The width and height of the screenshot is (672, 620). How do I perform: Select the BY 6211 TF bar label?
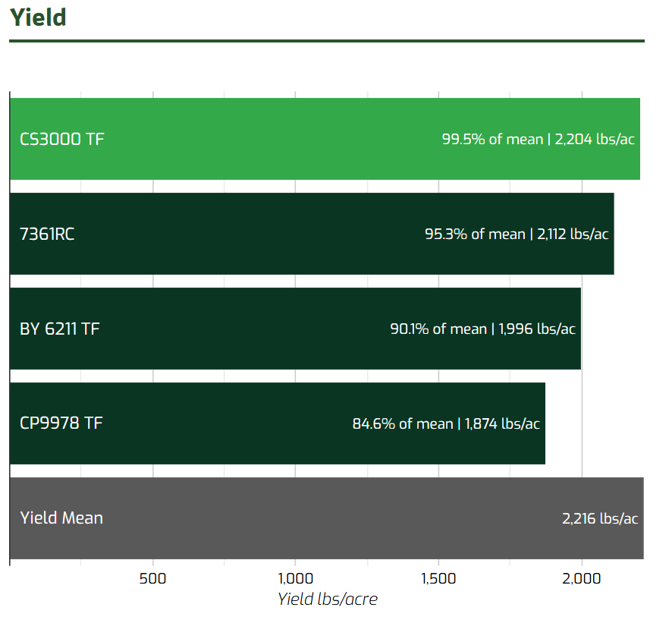60,329
